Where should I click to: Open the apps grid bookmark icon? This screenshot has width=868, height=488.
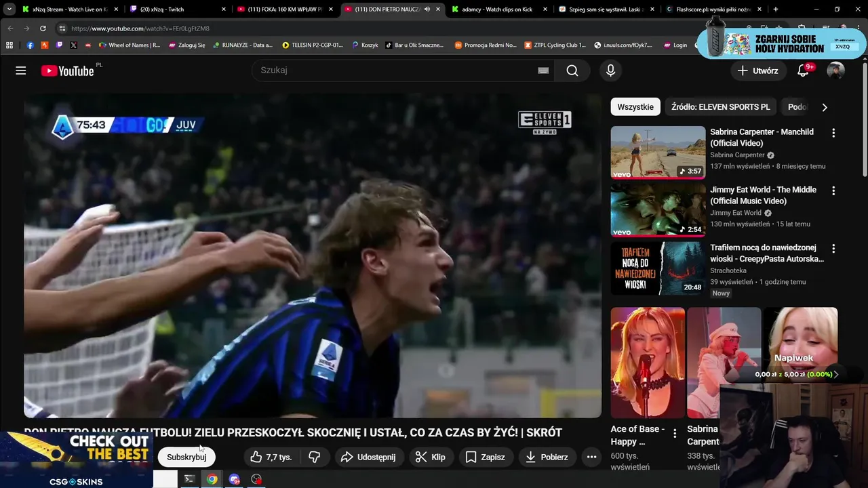pos(9,45)
